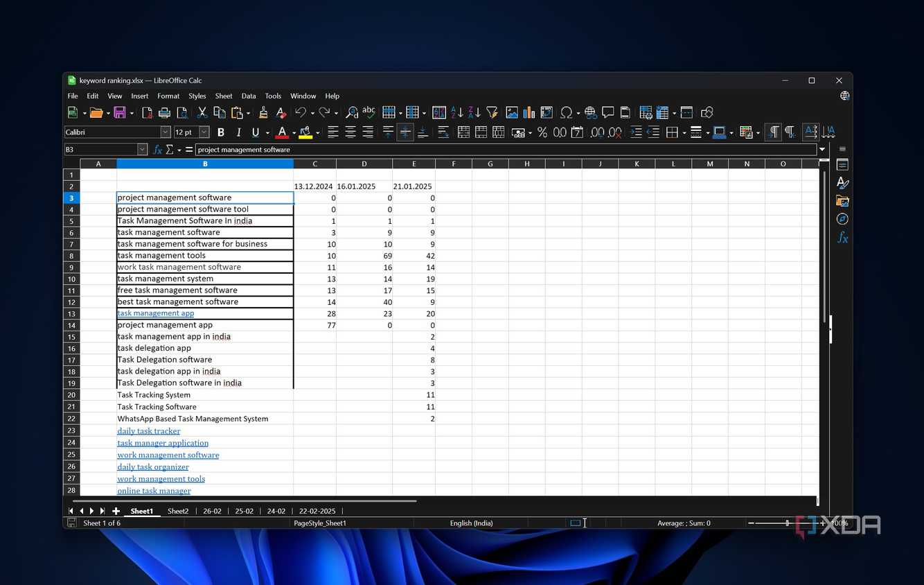
Task: Insert an image
Action: (512, 112)
